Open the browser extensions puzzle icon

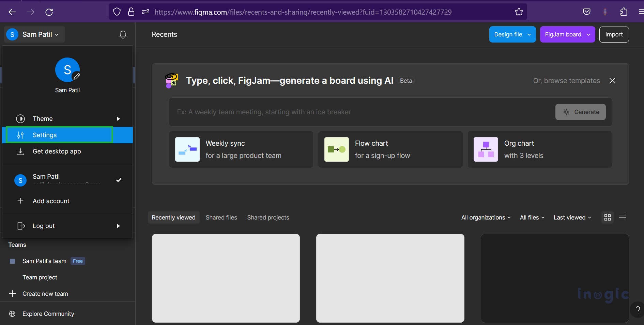pyautogui.click(x=624, y=12)
